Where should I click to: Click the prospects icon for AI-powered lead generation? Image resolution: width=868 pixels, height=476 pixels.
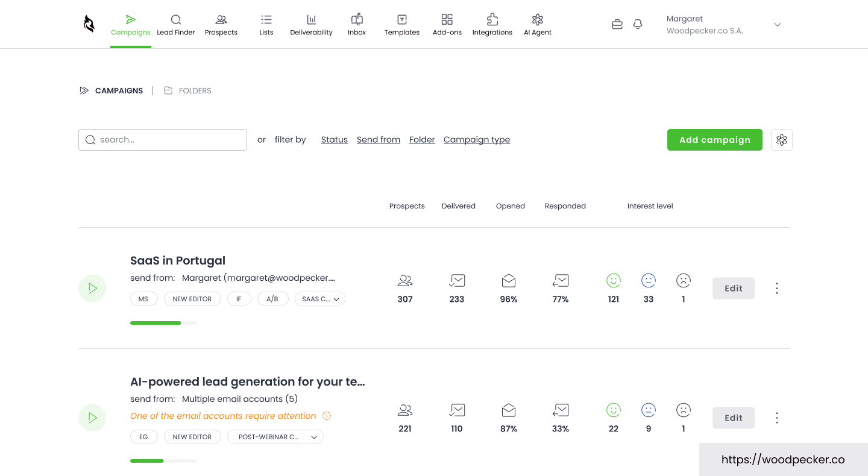tap(405, 410)
